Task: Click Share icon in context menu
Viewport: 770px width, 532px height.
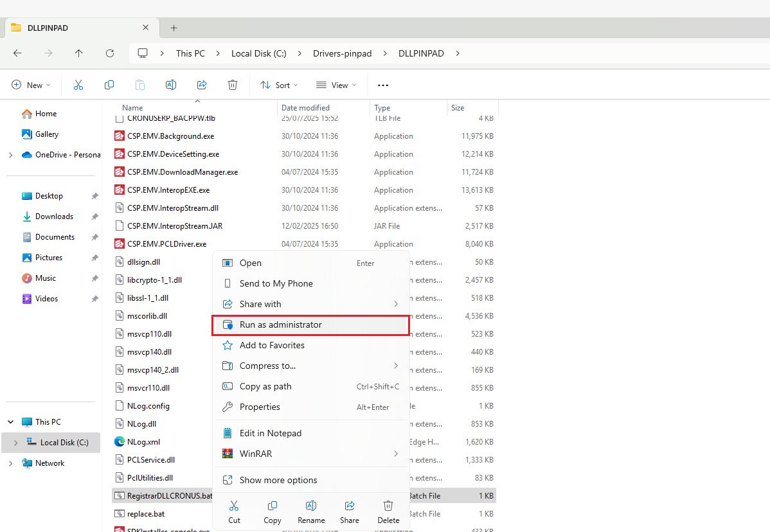Action: click(350, 512)
